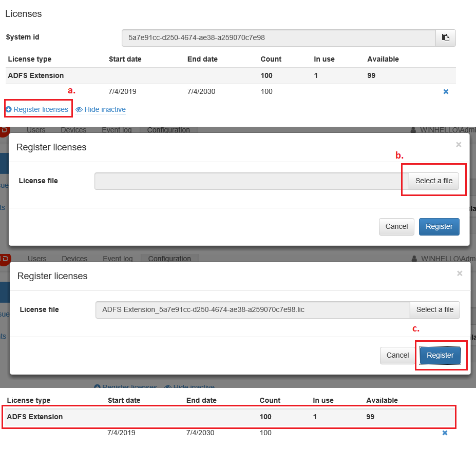Click Register licenses link marked a.
This screenshot has width=476, height=449.
[37, 109]
